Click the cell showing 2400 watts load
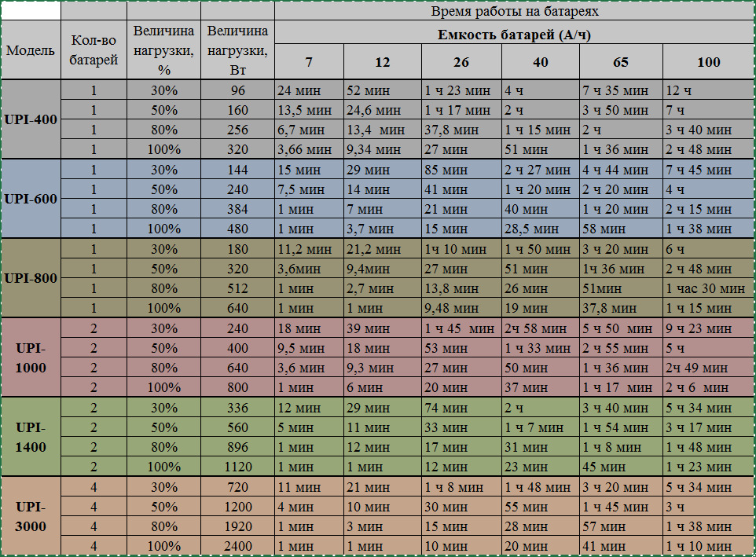 (x=237, y=546)
